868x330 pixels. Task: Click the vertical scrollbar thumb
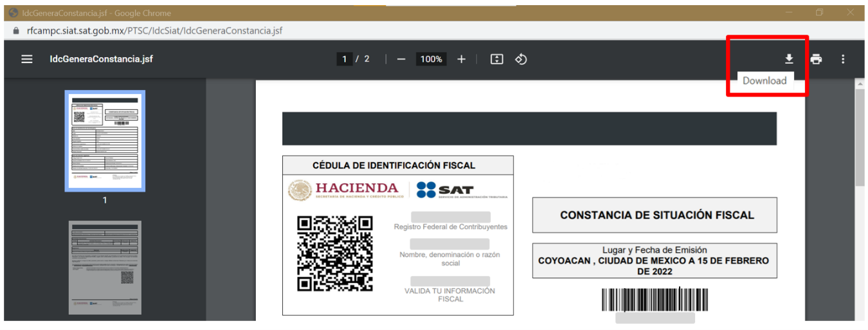click(x=860, y=137)
